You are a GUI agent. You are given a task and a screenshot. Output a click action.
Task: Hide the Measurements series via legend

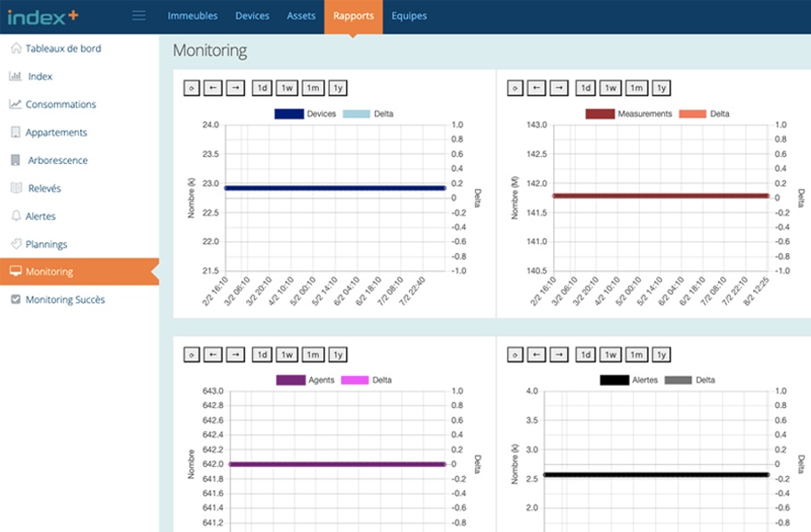click(x=600, y=114)
